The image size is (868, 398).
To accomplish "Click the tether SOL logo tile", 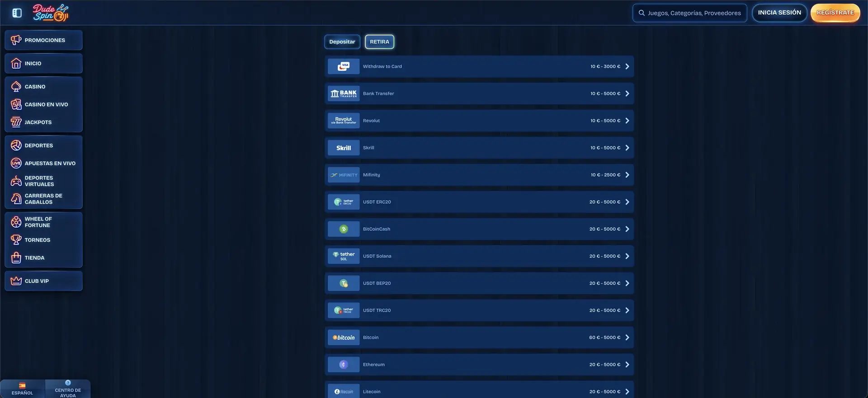I will tap(344, 256).
